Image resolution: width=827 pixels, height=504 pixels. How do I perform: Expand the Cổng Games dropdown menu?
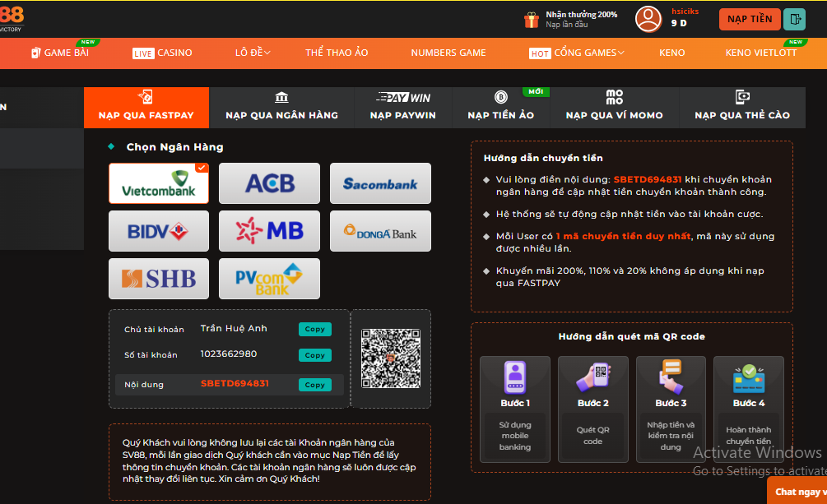tap(577, 53)
